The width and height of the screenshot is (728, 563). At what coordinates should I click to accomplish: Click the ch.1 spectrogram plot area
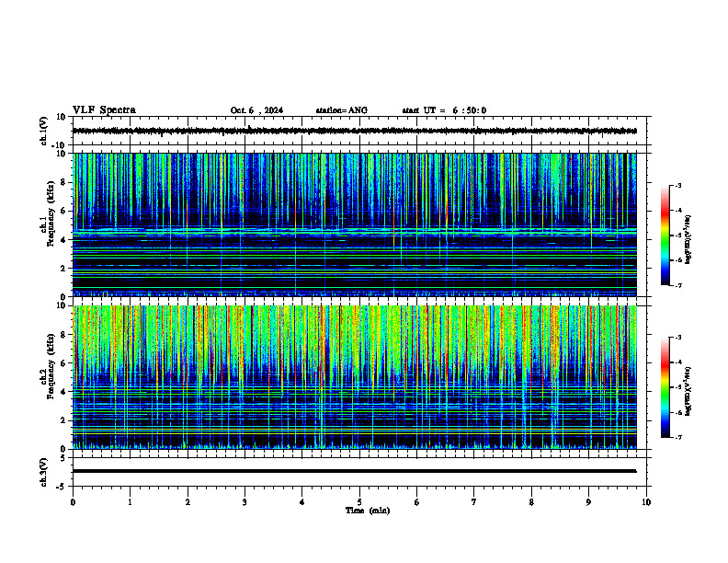pyautogui.click(x=354, y=224)
